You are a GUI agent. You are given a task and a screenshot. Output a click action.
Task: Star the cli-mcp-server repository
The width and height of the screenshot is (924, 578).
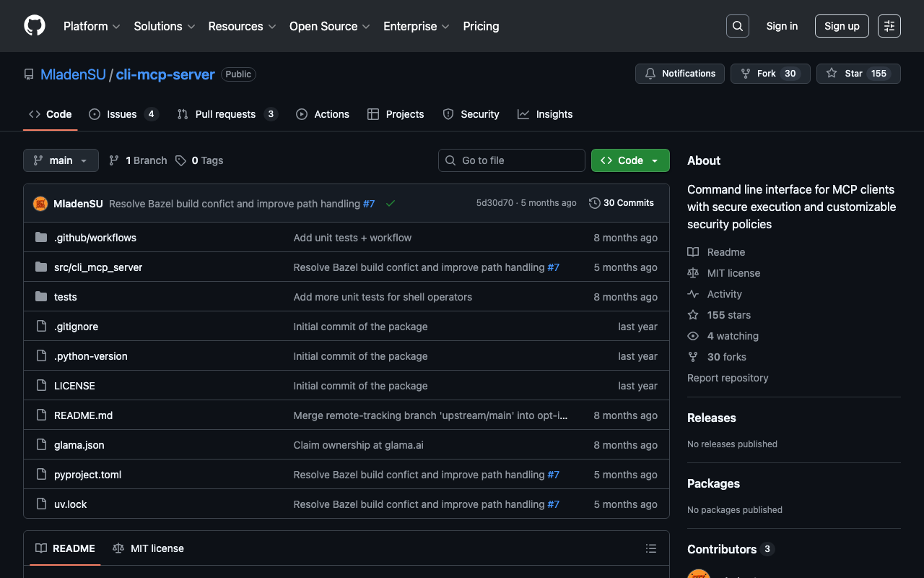pos(858,74)
